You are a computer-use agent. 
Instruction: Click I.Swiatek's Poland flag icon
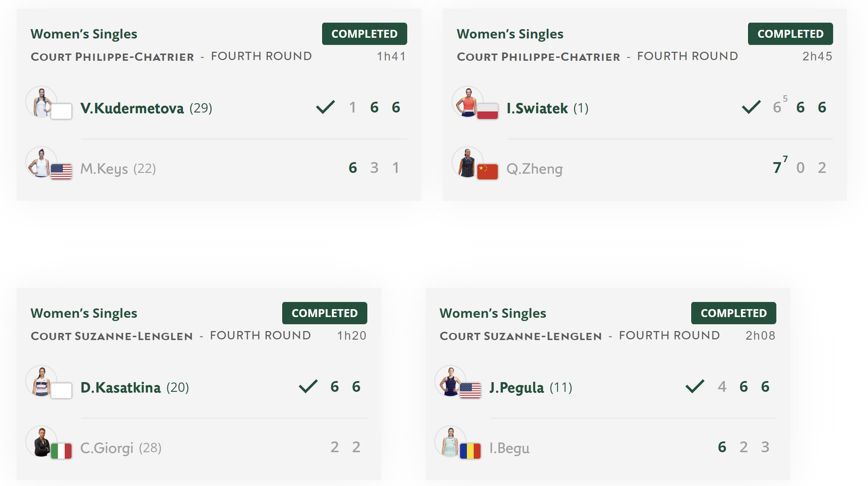click(487, 111)
